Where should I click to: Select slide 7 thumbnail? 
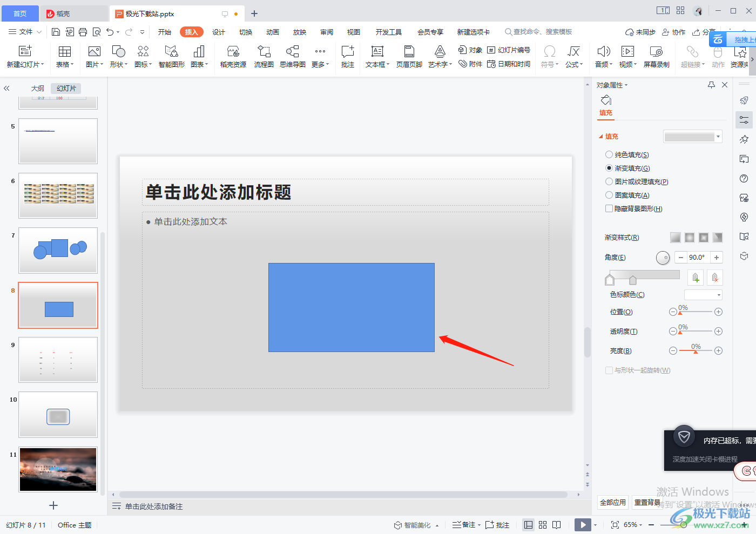(58, 251)
